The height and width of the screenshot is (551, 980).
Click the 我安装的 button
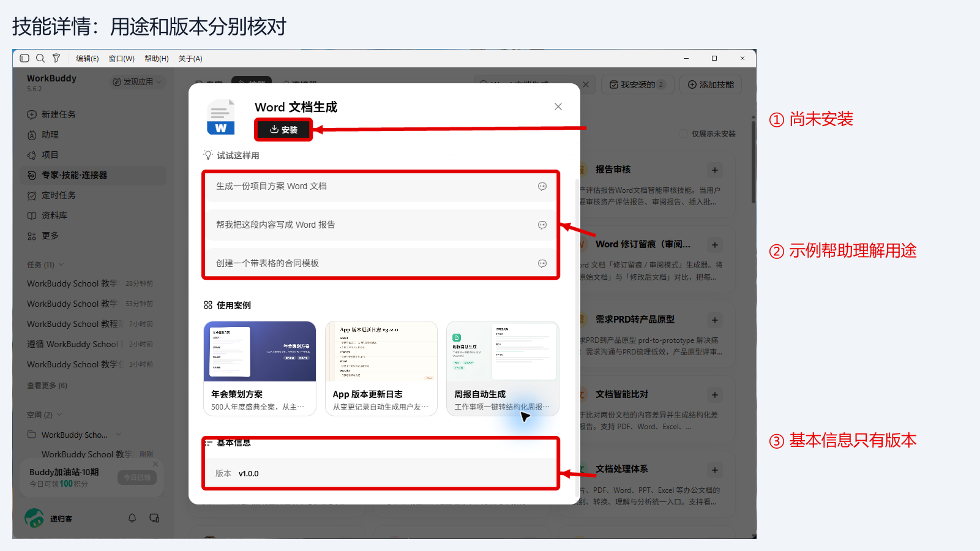tap(638, 84)
